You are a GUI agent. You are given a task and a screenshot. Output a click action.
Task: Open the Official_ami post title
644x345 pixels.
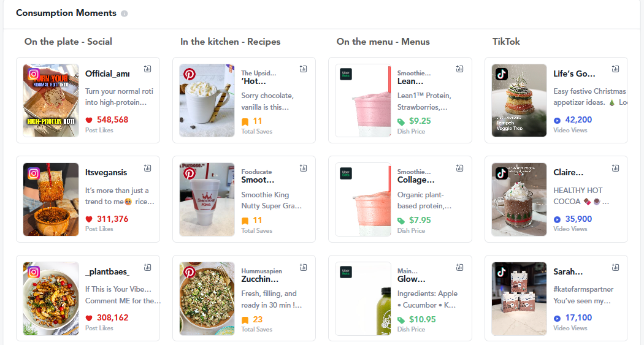tap(107, 74)
